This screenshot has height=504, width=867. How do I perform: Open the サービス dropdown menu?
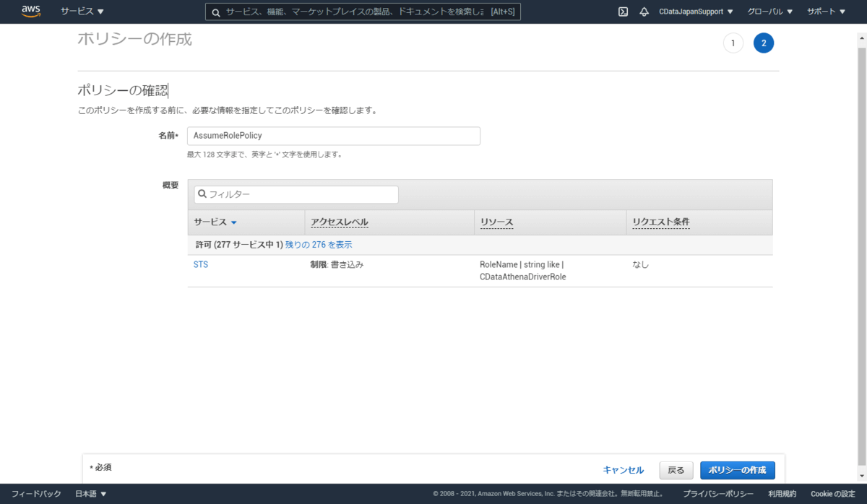82,12
